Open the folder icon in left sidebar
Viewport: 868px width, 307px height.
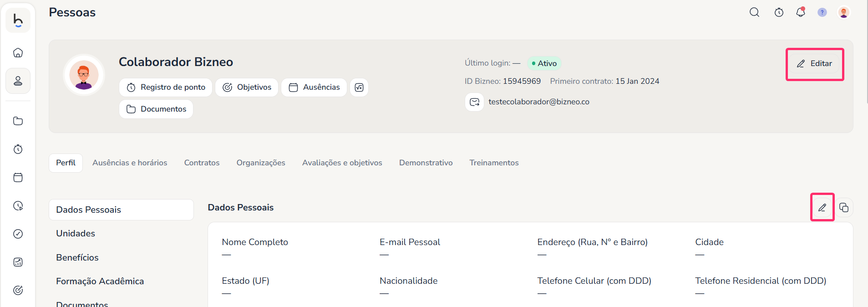click(x=18, y=121)
